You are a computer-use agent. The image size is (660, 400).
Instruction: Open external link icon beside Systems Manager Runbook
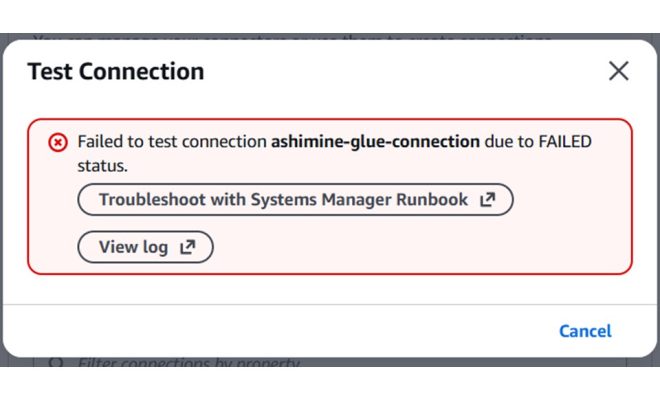[487, 200]
